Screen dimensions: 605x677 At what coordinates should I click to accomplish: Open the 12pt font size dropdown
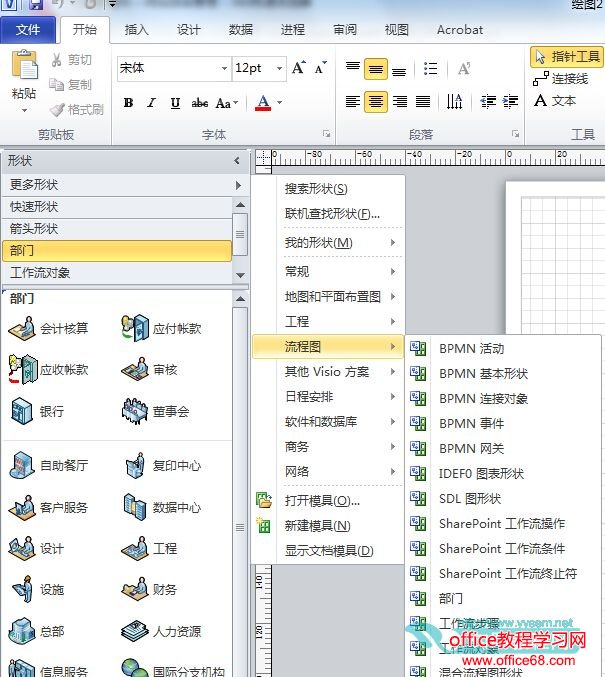[x=279, y=68]
